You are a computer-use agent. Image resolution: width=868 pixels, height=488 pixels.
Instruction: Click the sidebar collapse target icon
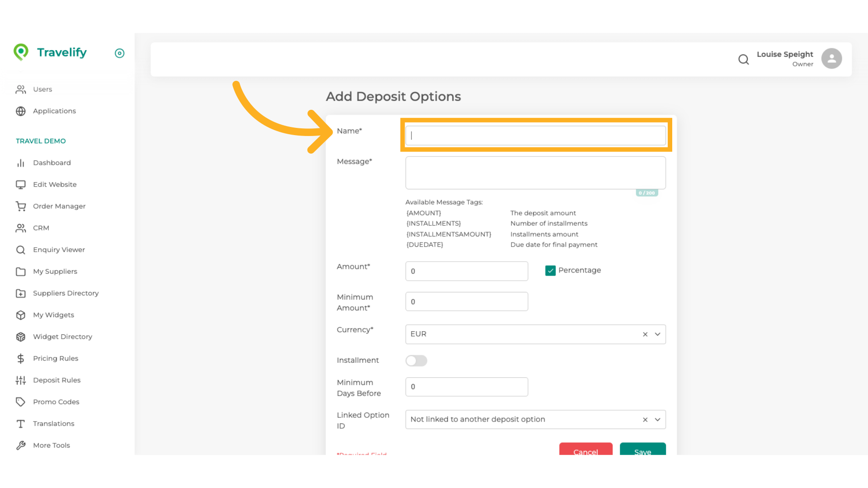tap(119, 53)
